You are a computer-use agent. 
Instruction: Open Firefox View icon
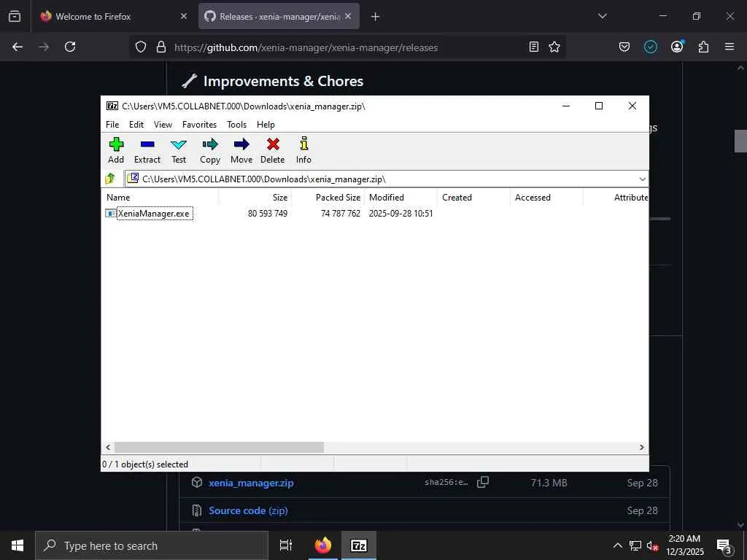tap(15, 16)
